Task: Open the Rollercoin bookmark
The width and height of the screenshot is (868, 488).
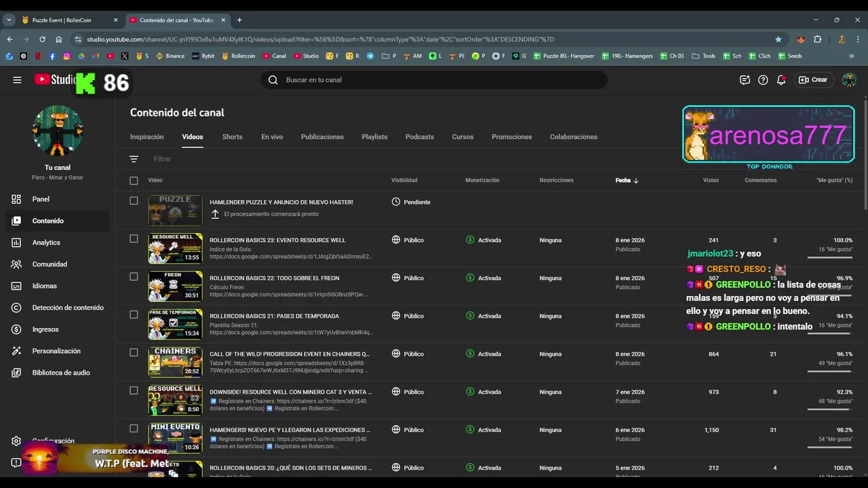Action: pos(238,56)
